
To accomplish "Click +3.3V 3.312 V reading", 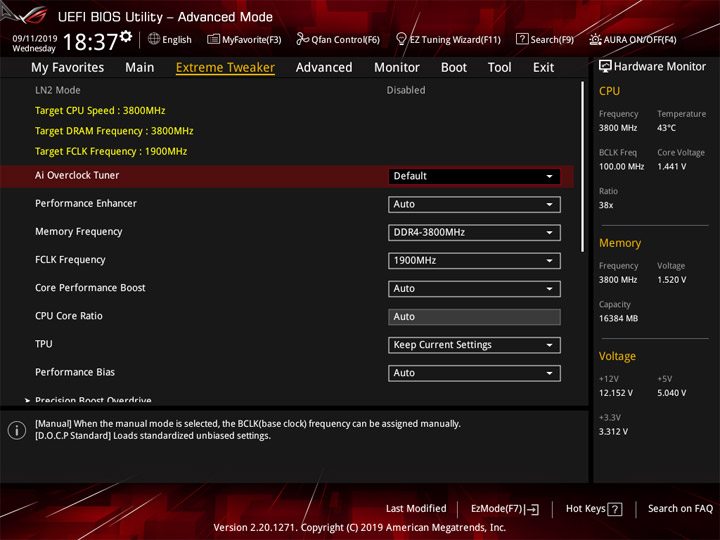I will coord(613,432).
